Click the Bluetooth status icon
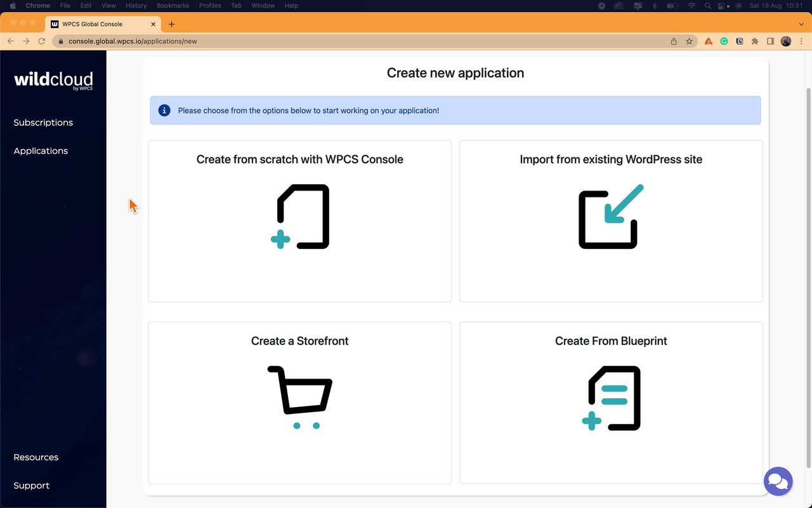812x508 pixels. 655,6
